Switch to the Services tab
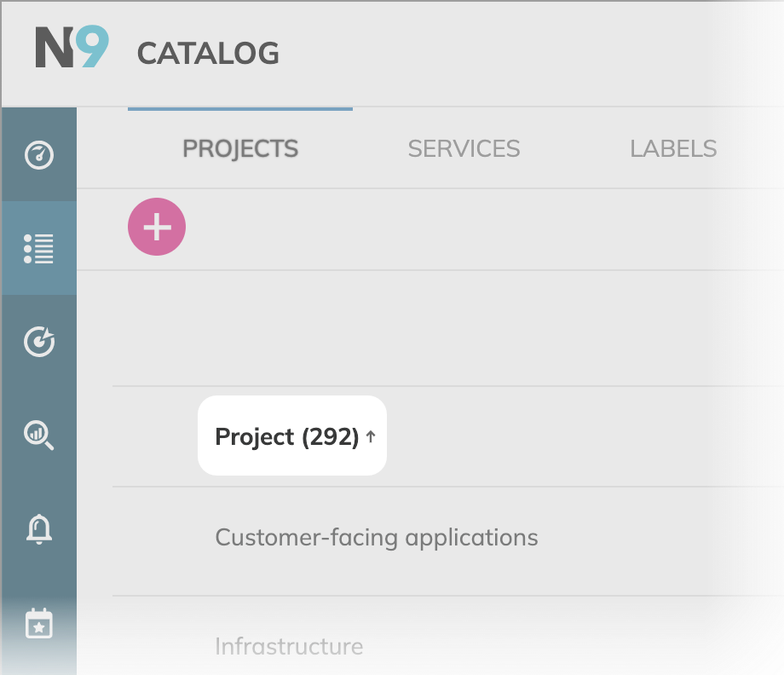The image size is (784, 675). click(464, 148)
